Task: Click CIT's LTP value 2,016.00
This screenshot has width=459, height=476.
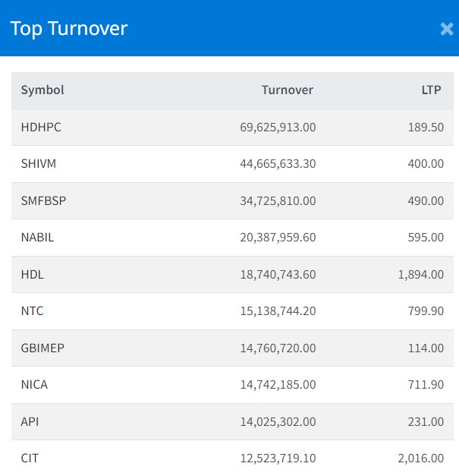Action: [x=420, y=459]
